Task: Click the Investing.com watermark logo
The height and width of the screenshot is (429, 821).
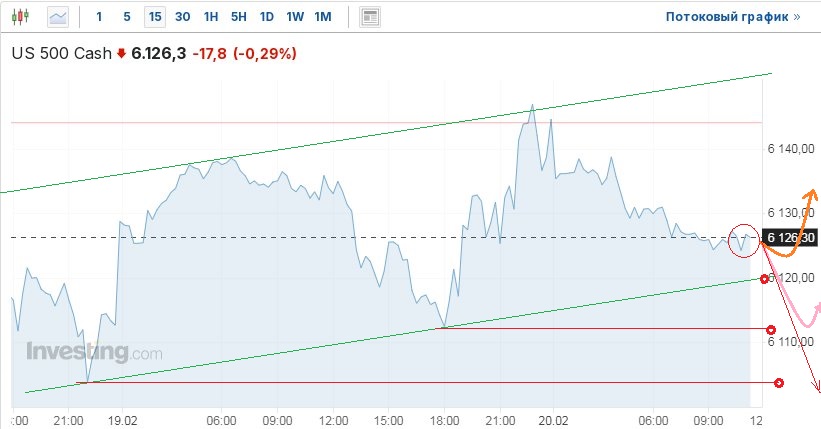Action: tap(93, 352)
